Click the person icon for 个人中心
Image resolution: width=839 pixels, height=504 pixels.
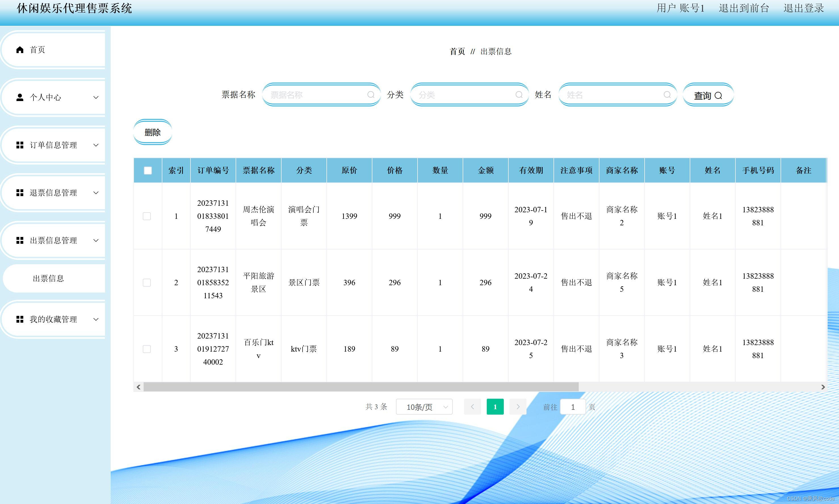click(20, 97)
